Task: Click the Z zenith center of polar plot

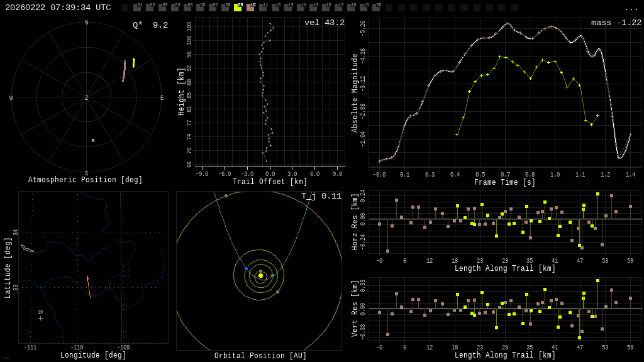Action: (87, 98)
